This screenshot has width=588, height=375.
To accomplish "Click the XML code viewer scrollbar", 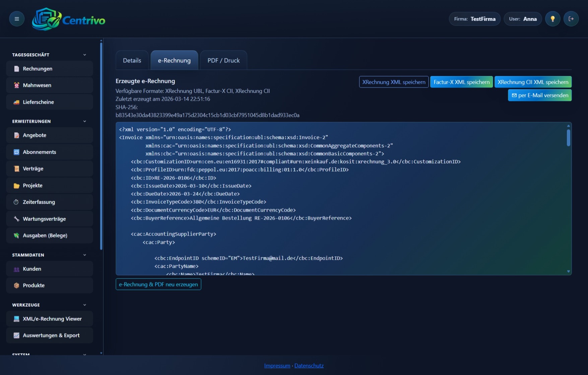I will coord(568,138).
